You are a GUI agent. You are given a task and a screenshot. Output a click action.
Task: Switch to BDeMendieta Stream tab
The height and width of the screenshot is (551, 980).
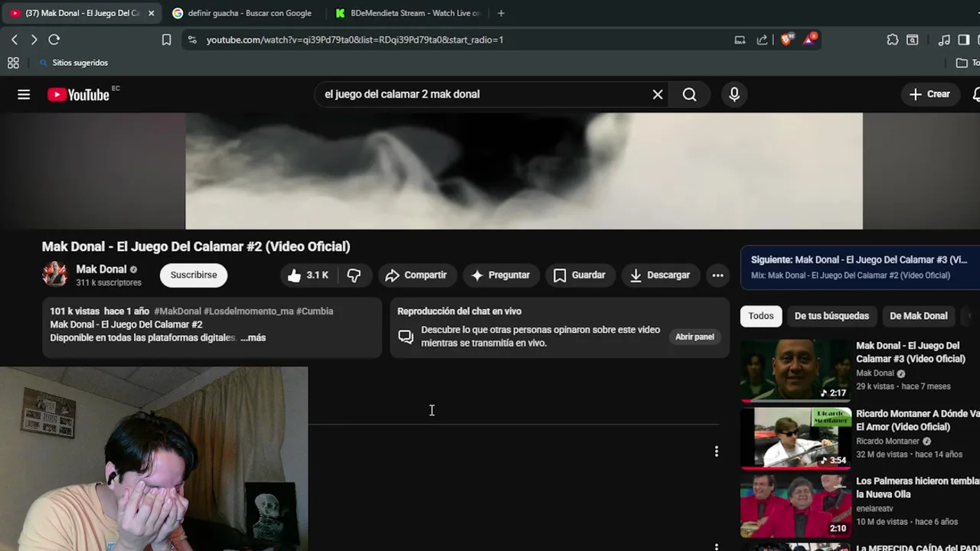coord(408,13)
